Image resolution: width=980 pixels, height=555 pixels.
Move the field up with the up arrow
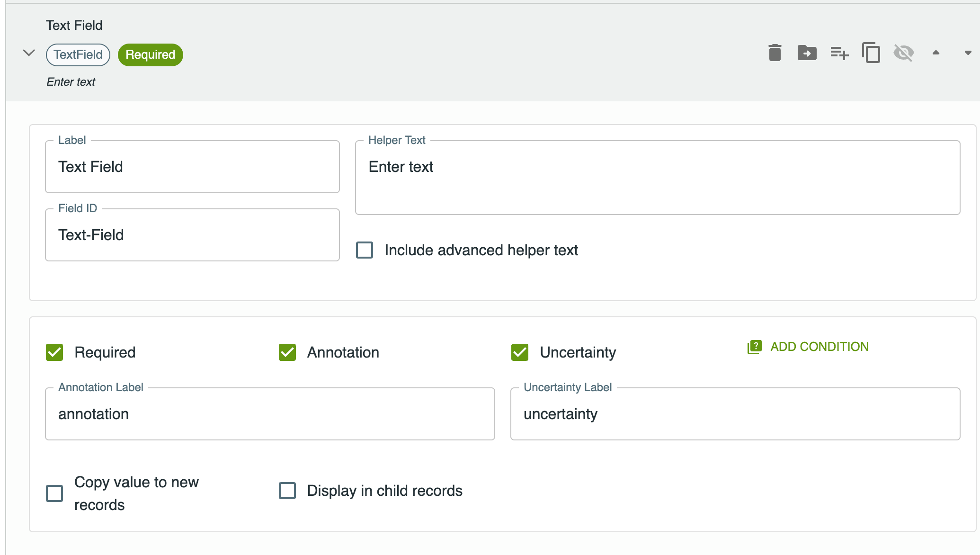coord(936,53)
